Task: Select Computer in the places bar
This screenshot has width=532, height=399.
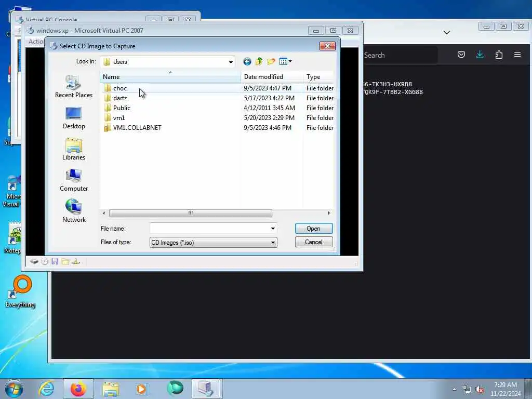Action: [x=74, y=180]
